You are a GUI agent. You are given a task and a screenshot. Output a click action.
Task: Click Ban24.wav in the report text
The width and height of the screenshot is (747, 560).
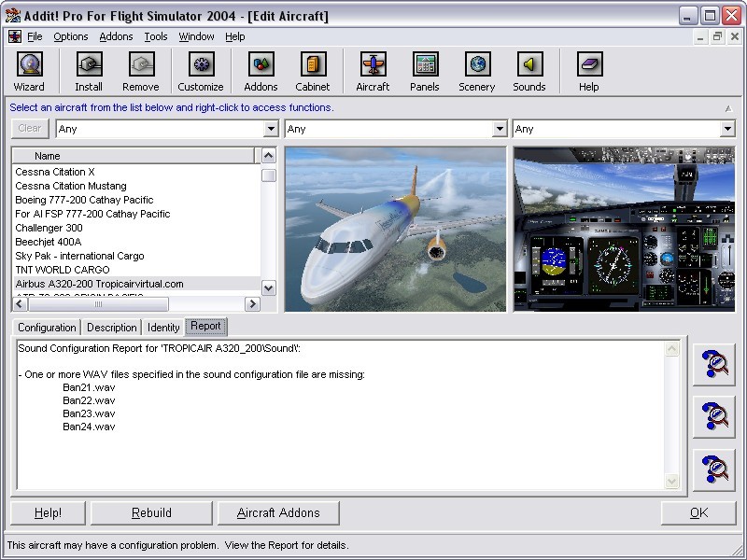[x=89, y=427]
